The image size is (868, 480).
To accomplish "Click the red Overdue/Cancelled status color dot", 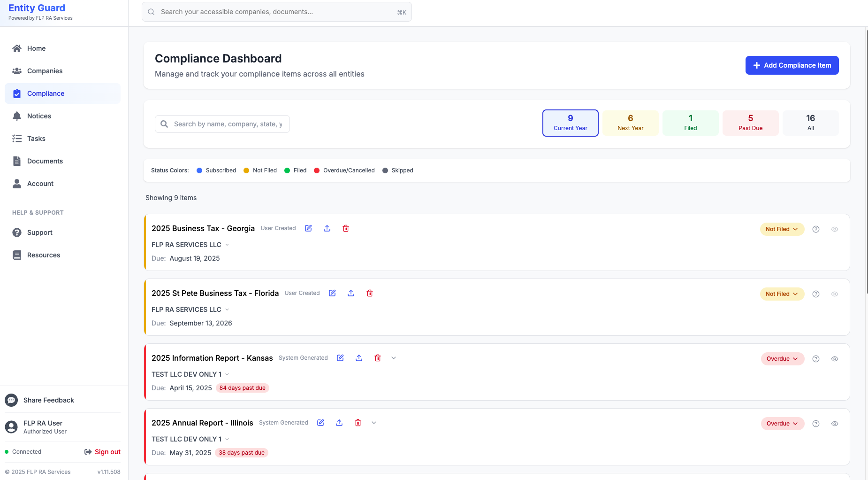I will coord(317,170).
